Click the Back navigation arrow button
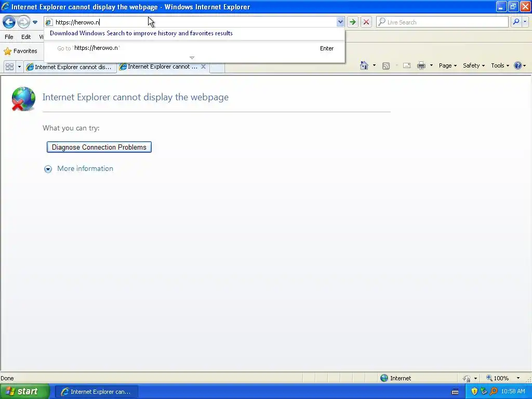Screen dimensions: 532x399 (x=9, y=22)
